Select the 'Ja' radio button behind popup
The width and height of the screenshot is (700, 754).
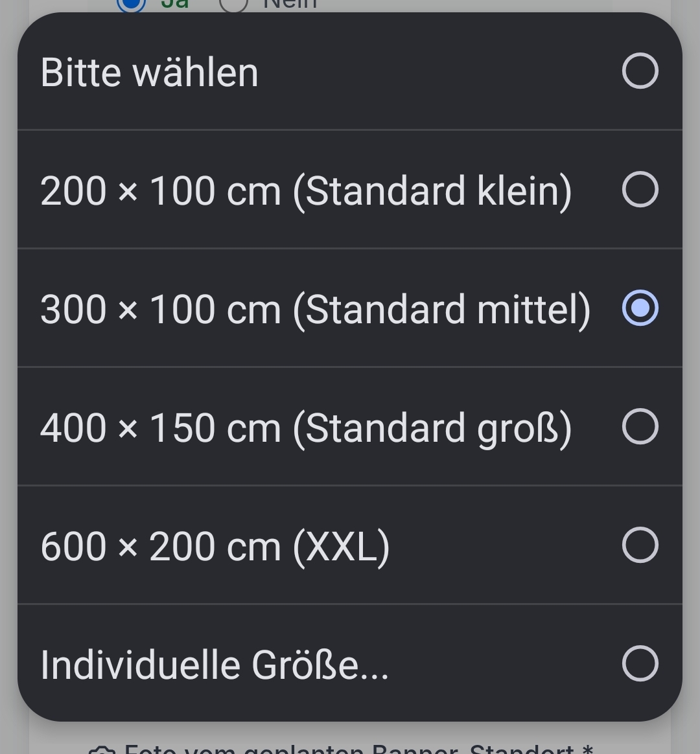tap(131, 5)
